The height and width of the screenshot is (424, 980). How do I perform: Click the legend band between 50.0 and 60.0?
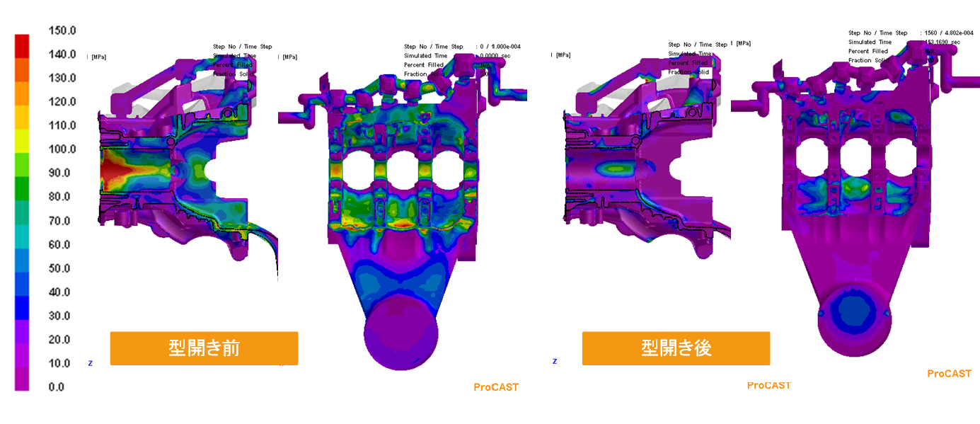coord(23,260)
